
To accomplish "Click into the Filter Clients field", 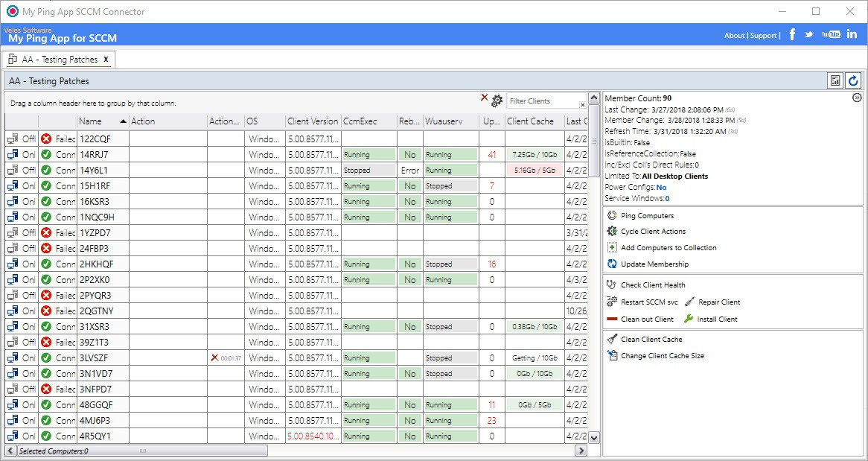I will pyautogui.click(x=543, y=101).
